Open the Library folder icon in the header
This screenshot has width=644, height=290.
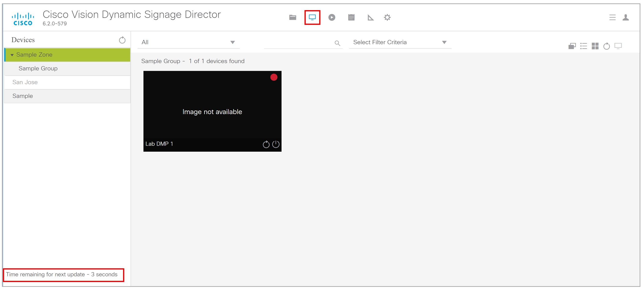(x=292, y=18)
